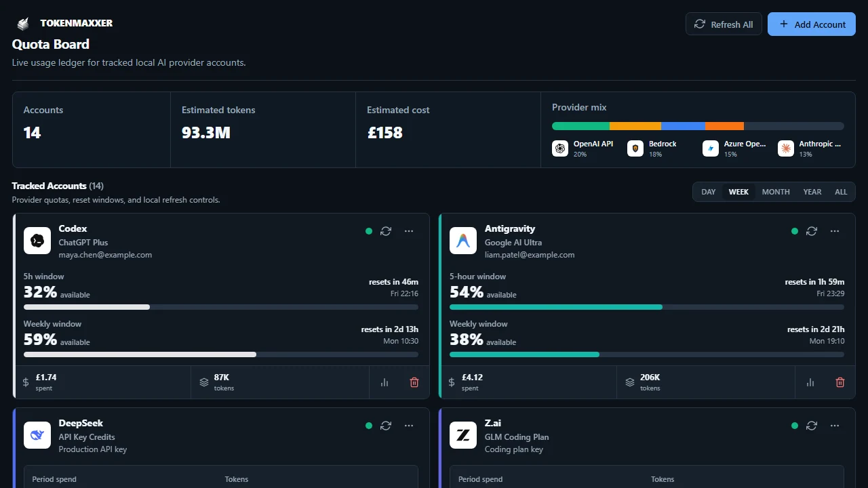This screenshot has width=868, height=488.
Task: Delete the Codex account
Action: tap(414, 382)
